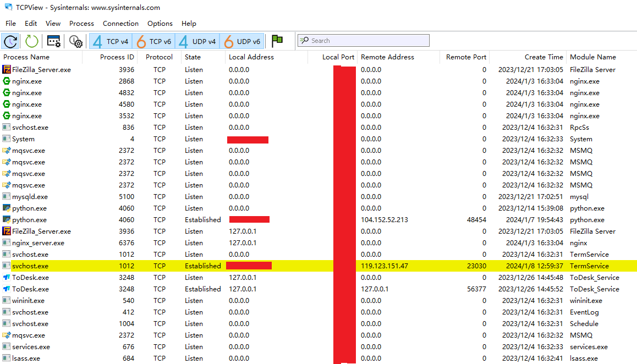Open the Options menu

pyautogui.click(x=160, y=24)
